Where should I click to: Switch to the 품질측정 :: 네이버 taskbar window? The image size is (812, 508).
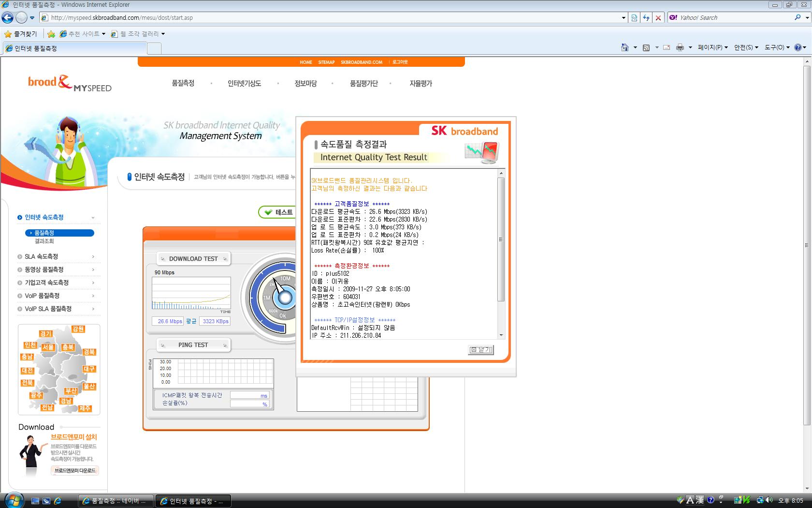point(116,501)
